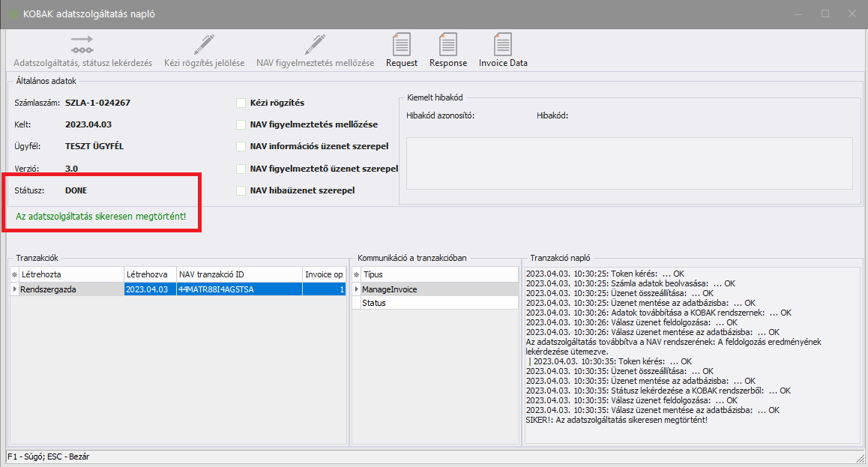This screenshot has width=868, height=467.
Task: Tick NAV információs üzenet szerepel checkbox
Action: 241,146
